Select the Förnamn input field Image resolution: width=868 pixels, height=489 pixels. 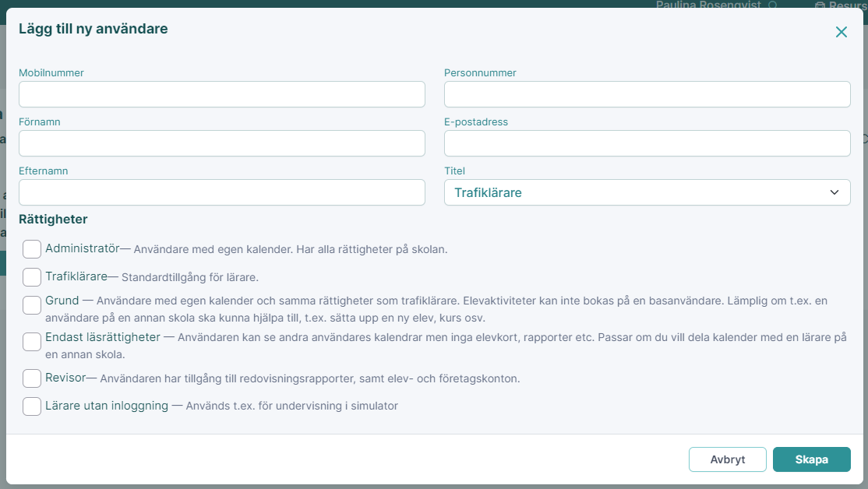click(x=222, y=143)
